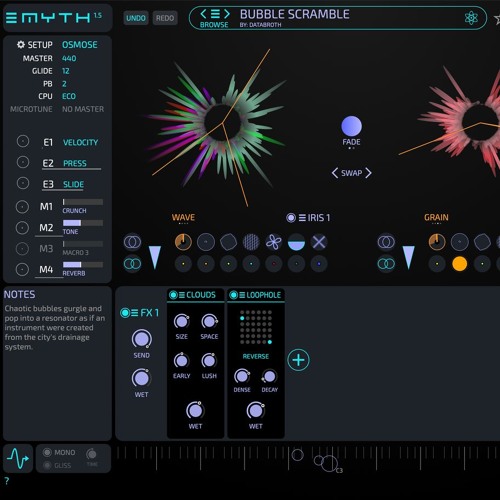The height and width of the screenshot is (500, 500).
Task: Click the M2 macro circle icon
Action: click(x=22, y=228)
